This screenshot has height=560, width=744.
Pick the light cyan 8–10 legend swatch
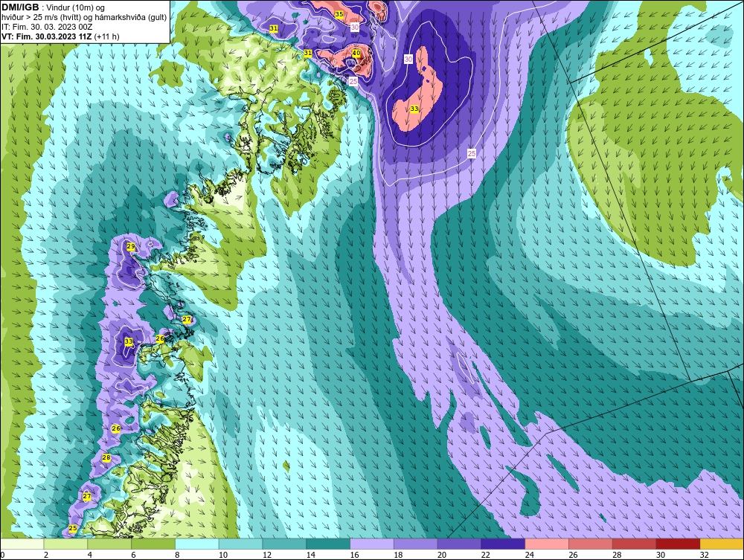pos(197,544)
